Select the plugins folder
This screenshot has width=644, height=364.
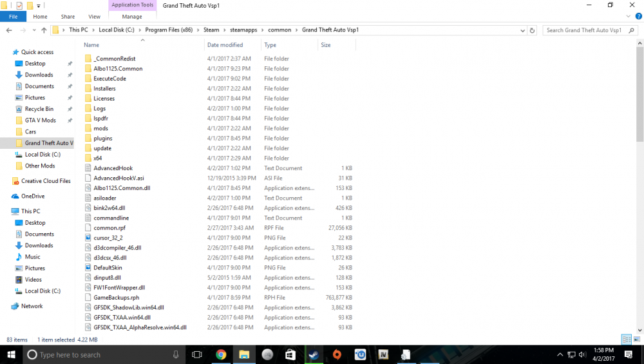pyautogui.click(x=102, y=139)
